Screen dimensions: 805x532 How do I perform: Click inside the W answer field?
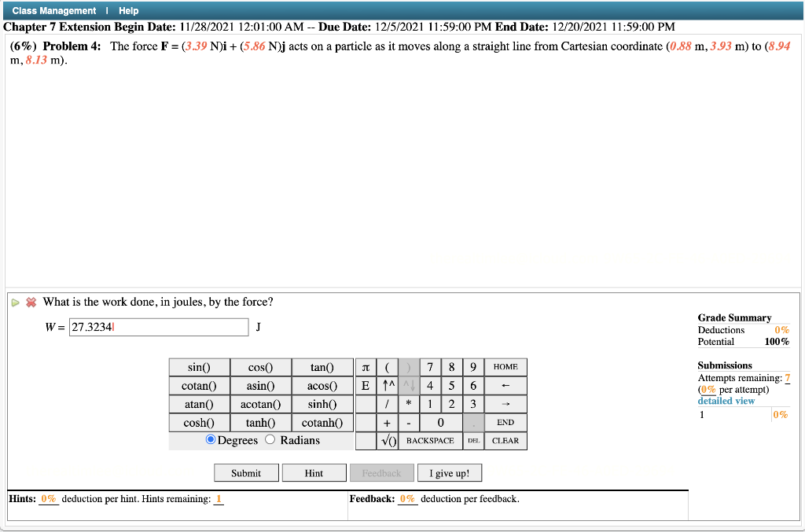[x=157, y=326]
